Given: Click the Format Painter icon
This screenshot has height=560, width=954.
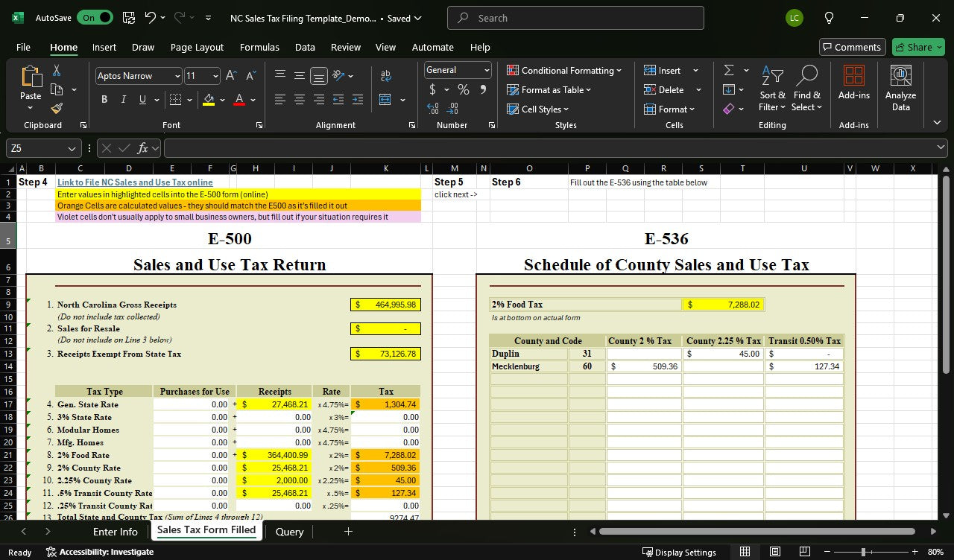Looking at the screenshot, I should (x=57, y=109).
